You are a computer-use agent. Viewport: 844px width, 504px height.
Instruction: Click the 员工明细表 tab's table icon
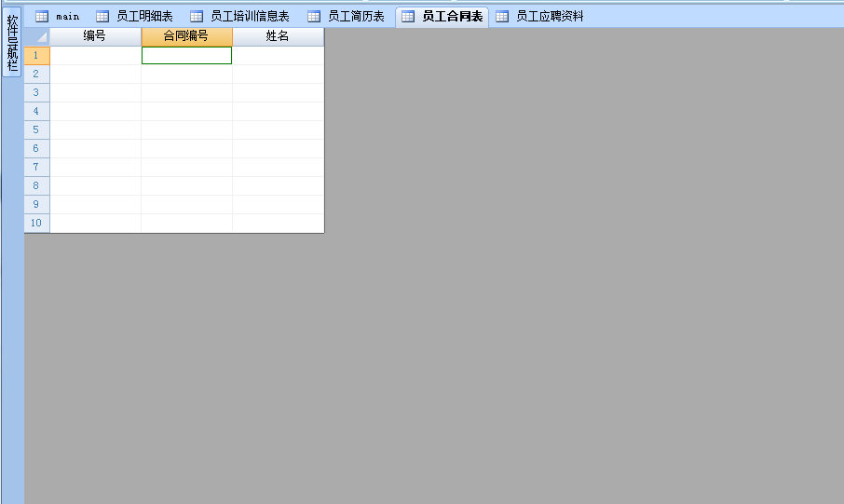coord(102,17)
